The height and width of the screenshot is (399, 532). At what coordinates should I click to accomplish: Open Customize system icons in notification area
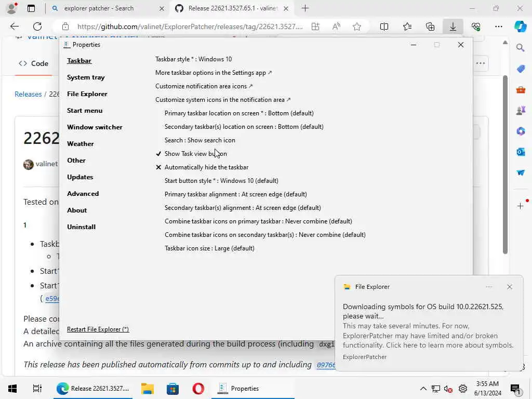pos(223,100)
